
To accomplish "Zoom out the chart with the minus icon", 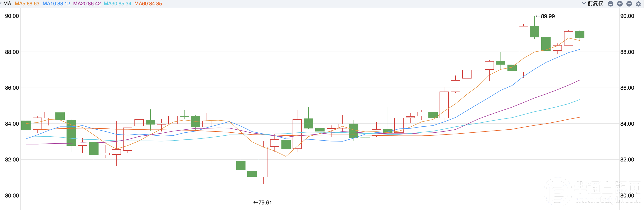I will click(x=629, y=4).
